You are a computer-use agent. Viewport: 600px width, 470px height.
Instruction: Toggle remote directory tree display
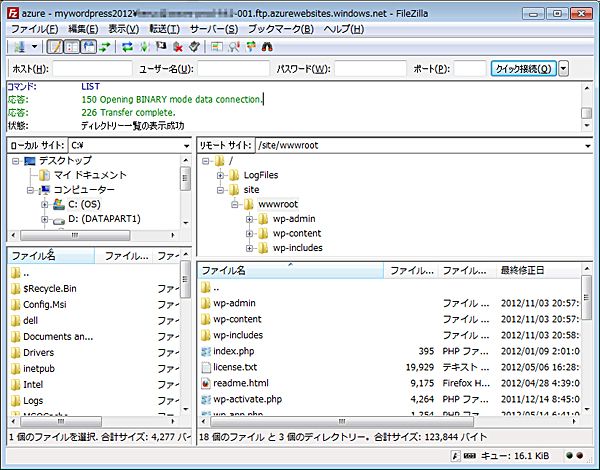[x=88, y=47]
